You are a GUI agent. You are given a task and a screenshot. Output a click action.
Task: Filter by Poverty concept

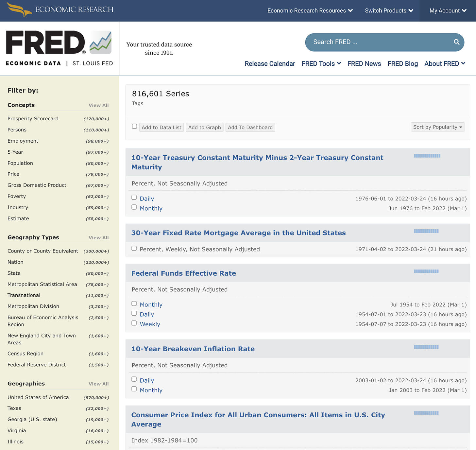(x=17, y=196)
